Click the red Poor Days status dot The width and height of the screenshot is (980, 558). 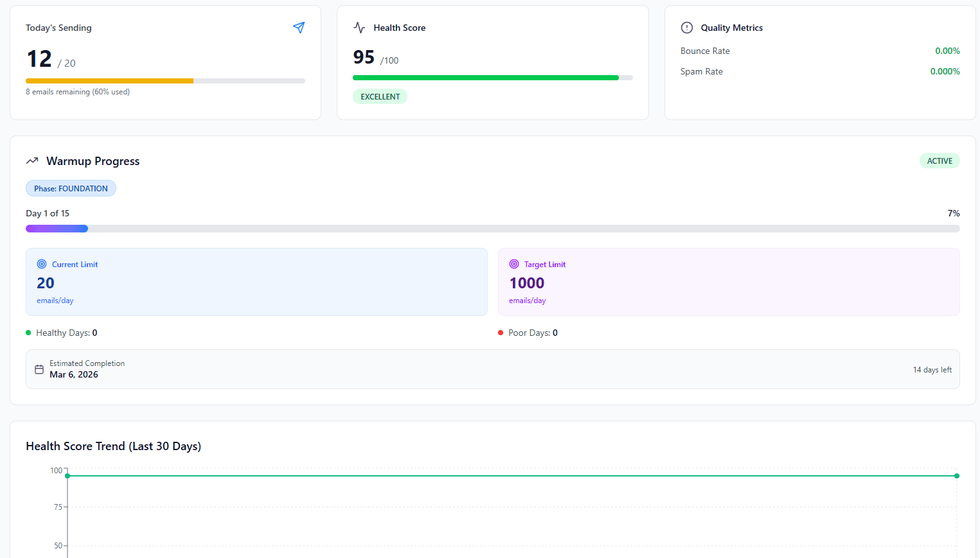click(x=501, y=333)
